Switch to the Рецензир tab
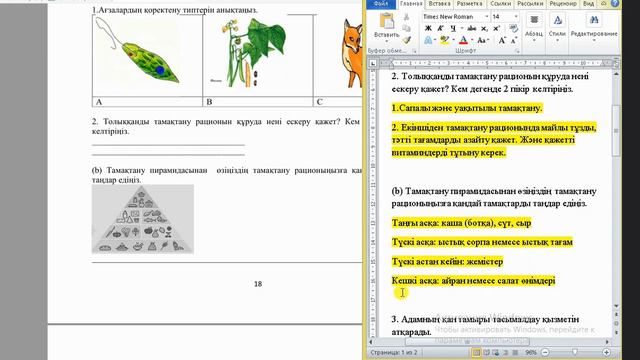This screenshot has height=360, width=640. click(x=563, y=4)
